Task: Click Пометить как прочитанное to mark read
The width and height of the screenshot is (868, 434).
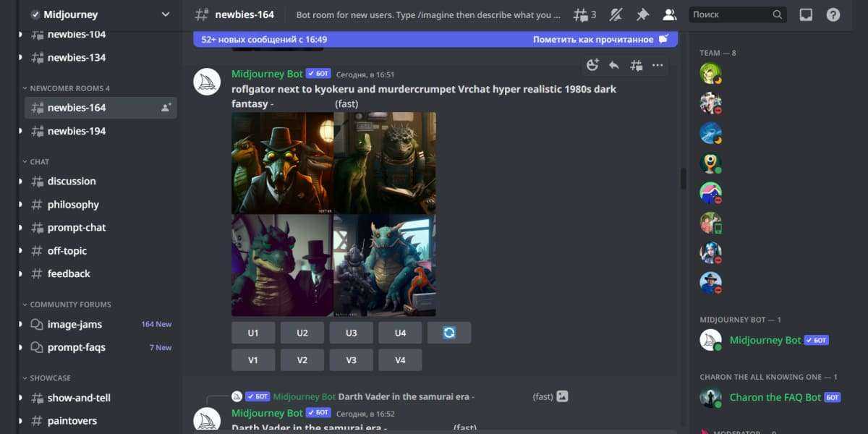Action: [600, 40]
